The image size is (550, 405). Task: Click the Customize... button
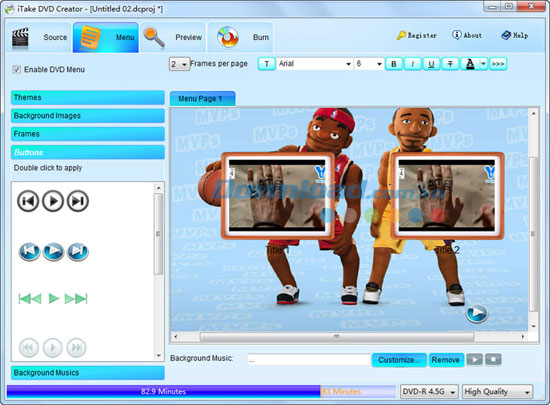click(399, 360)
